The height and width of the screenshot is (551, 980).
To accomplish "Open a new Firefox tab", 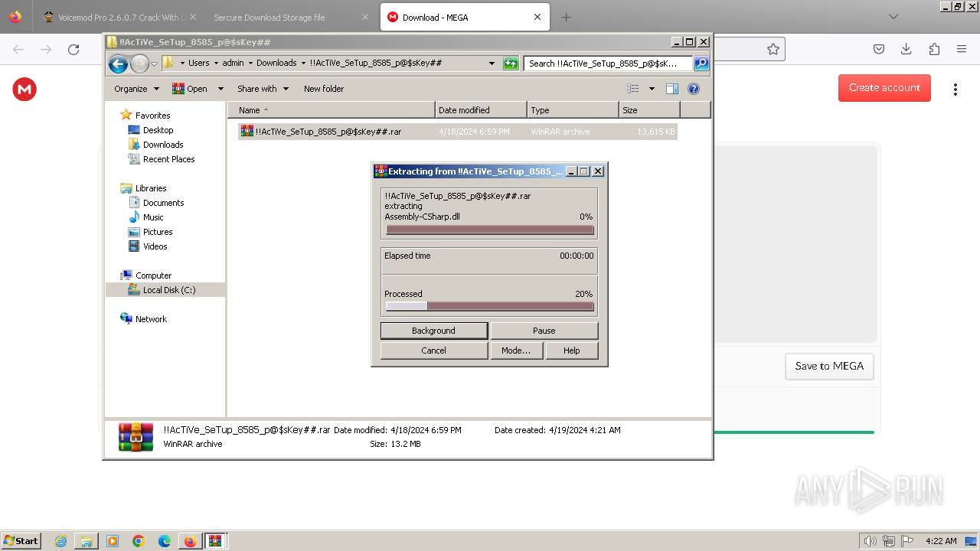I will (x=566, y=17).
